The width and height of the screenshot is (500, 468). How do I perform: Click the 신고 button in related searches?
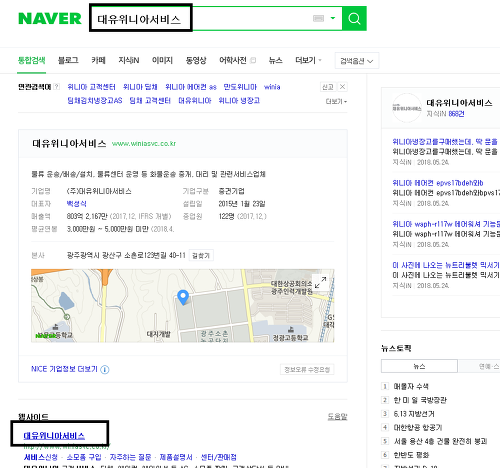point(328,87)
